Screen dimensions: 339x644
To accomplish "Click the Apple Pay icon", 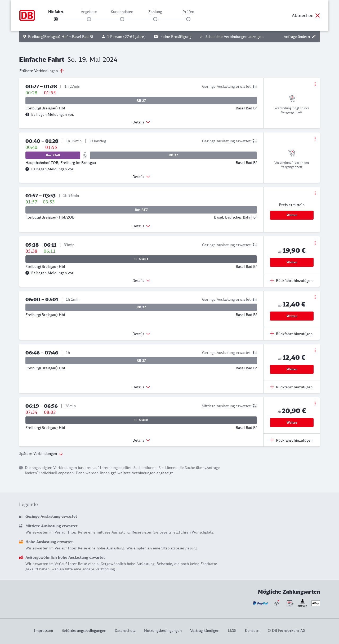I will pos(315,603).
